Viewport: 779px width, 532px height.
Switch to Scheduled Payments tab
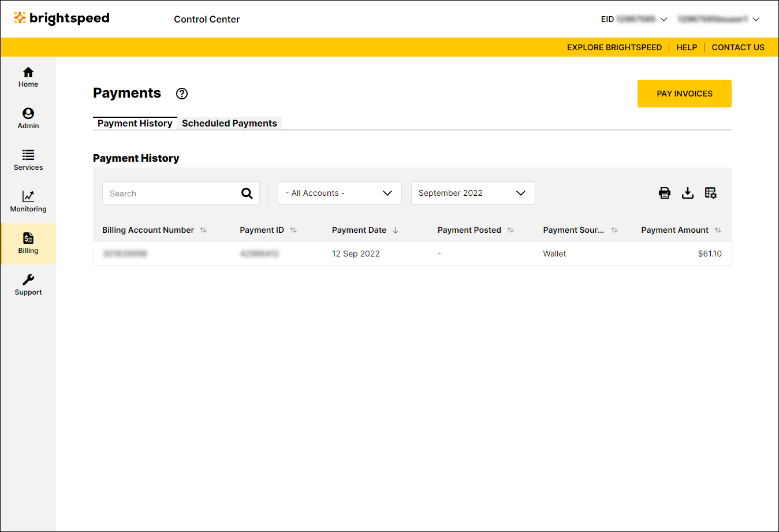click(229, 123)
